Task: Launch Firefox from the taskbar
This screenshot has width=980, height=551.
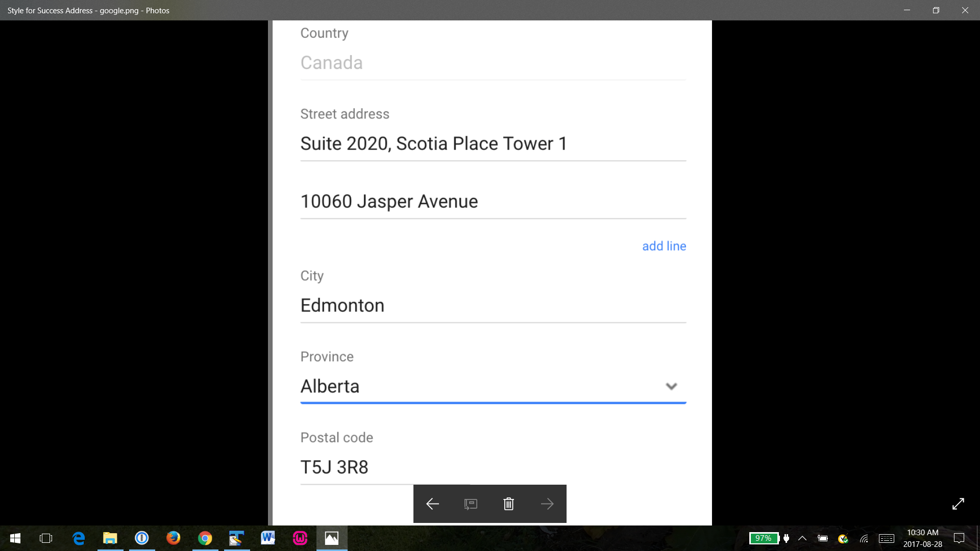Action: [174, 538]
